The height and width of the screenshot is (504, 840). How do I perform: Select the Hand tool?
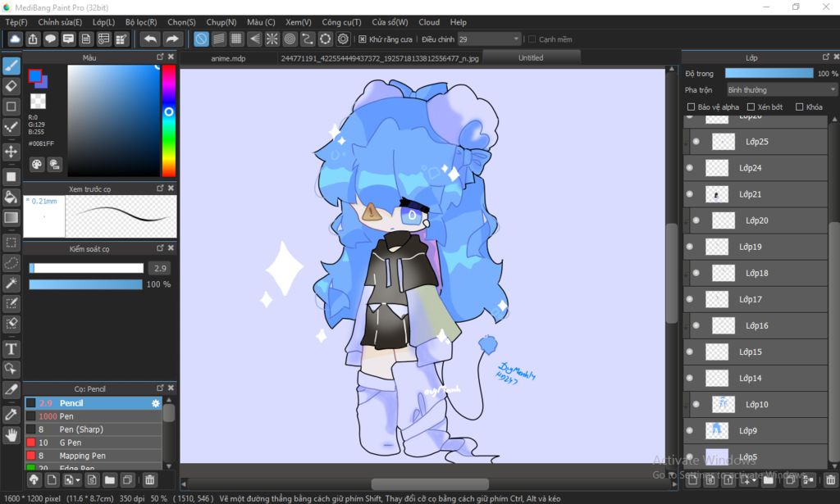pyautogui.click(x=11, y=434)
